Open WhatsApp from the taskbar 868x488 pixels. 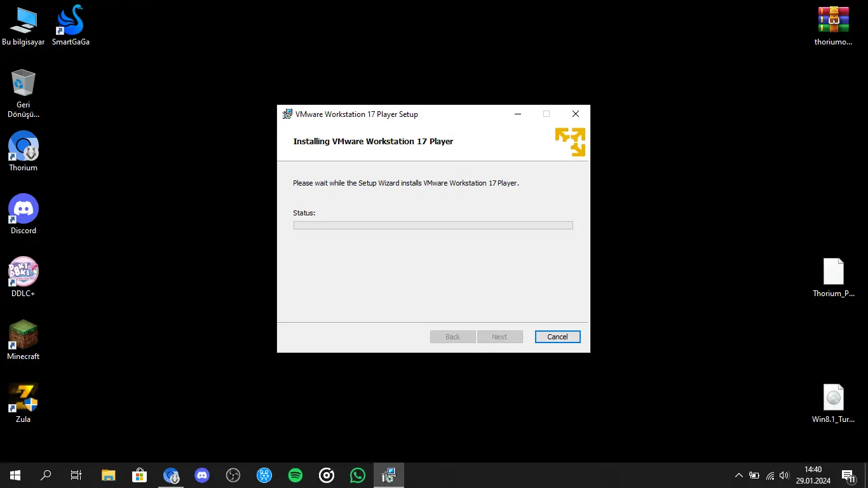point(358,475)
